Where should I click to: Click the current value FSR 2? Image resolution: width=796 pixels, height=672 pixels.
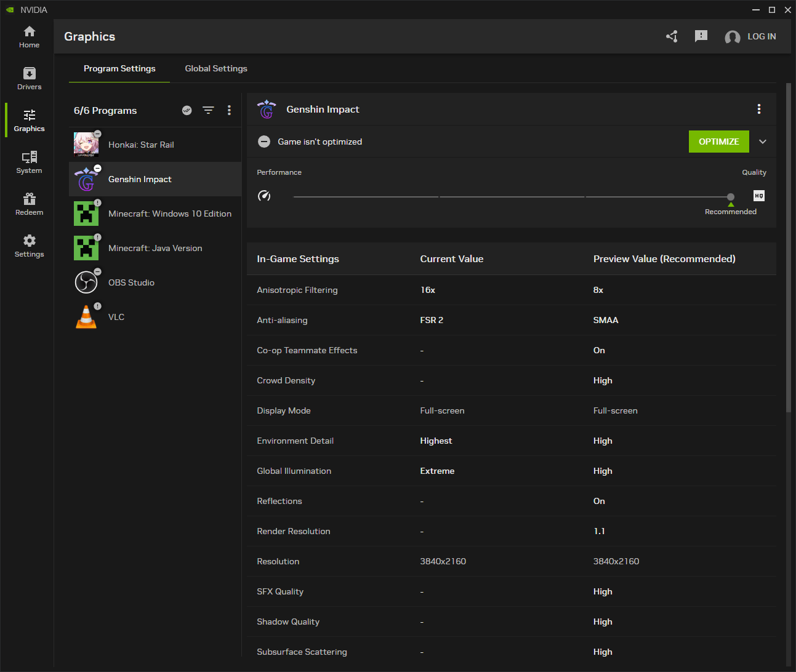tap(432, 320)
